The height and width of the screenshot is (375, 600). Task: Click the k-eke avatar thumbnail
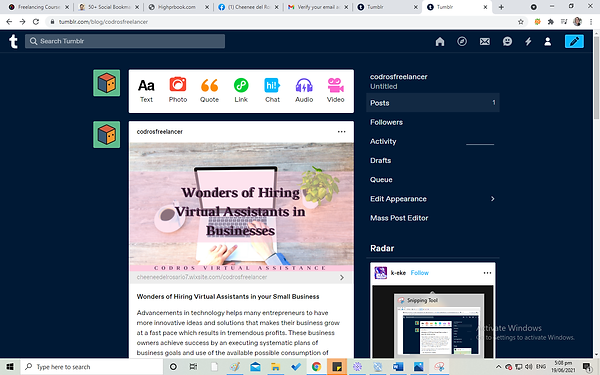coord(380,273)
